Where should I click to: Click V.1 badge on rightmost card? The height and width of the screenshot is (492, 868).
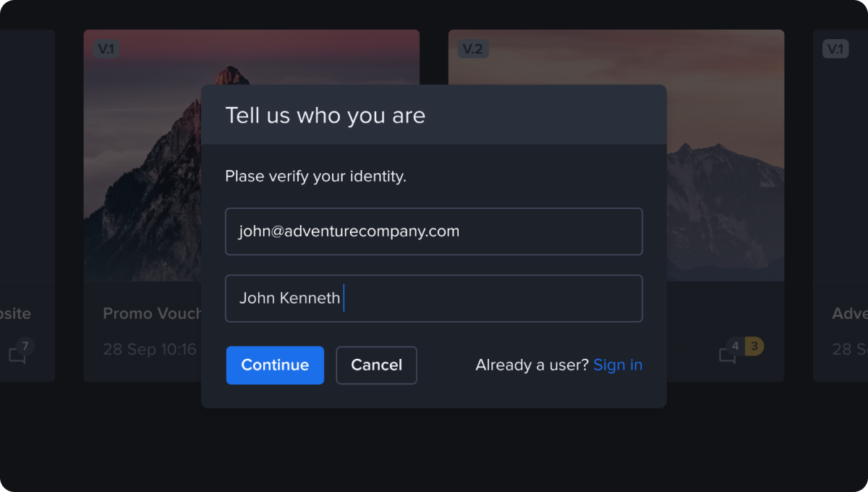[x=835, y=49]
